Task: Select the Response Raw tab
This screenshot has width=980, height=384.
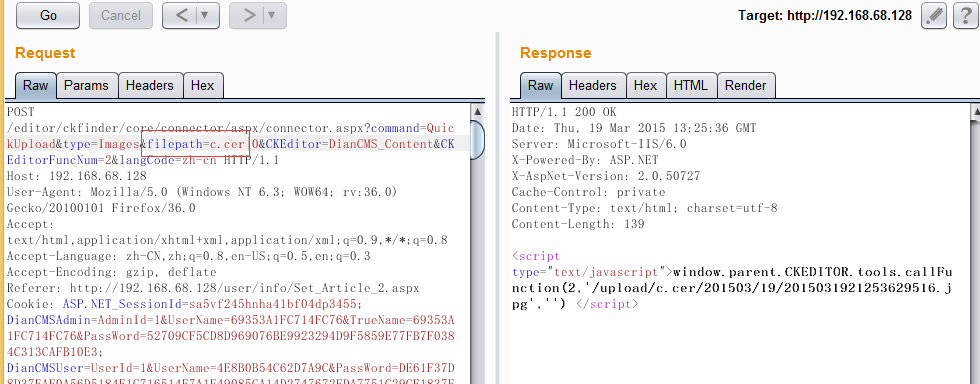Action: tap(541, 86)
